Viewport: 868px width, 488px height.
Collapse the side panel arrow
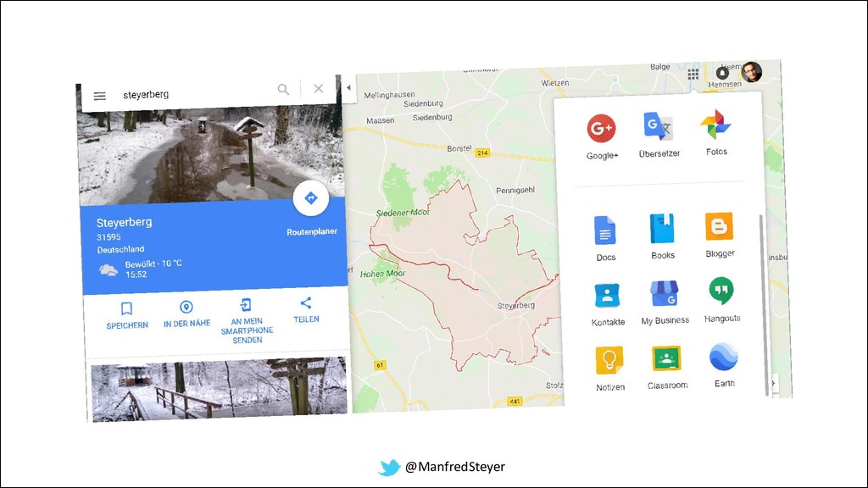[348, 87]
